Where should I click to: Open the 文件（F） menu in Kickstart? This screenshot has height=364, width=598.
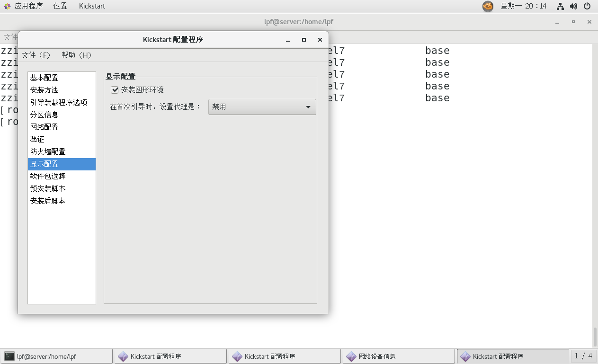(x=36, y=55)
